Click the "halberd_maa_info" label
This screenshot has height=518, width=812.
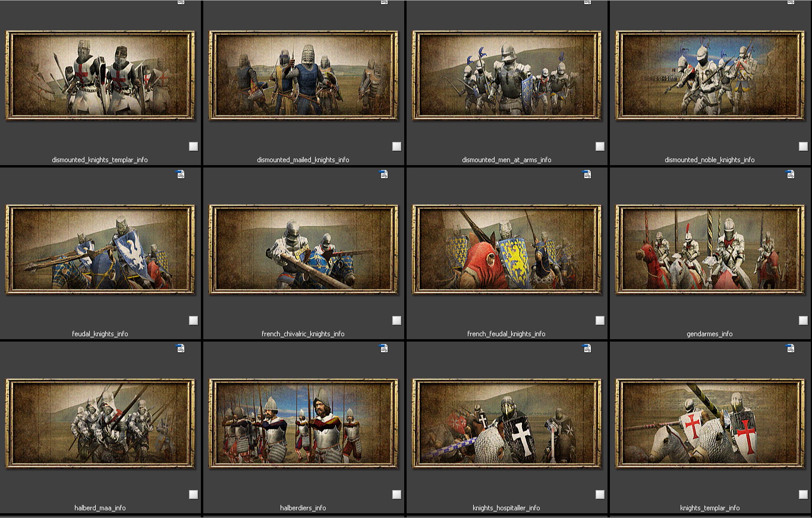100,508
